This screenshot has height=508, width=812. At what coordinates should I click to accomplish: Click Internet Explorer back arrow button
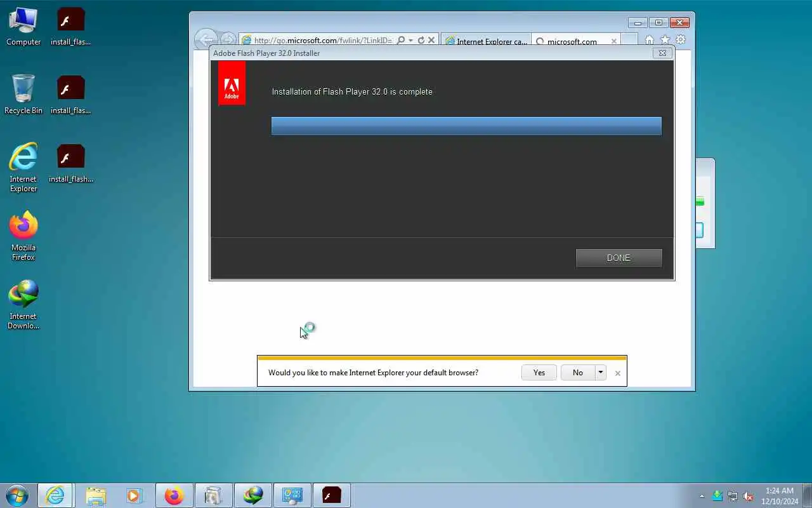[206, 41]
